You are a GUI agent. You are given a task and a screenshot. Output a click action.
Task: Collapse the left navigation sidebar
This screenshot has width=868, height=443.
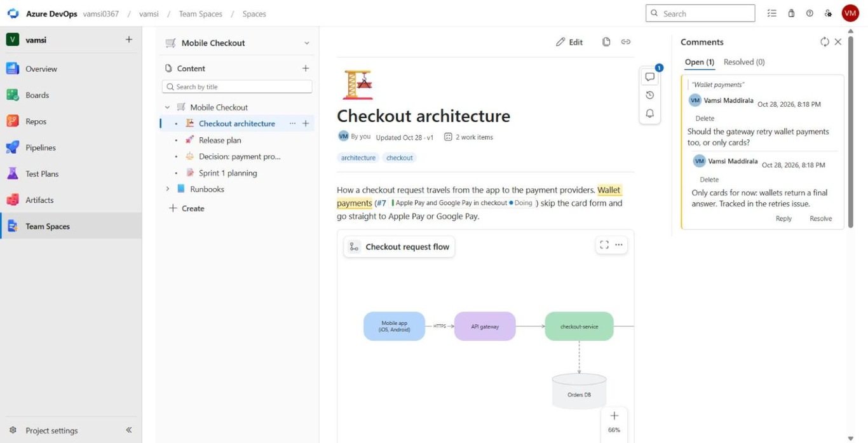(129, 430)
